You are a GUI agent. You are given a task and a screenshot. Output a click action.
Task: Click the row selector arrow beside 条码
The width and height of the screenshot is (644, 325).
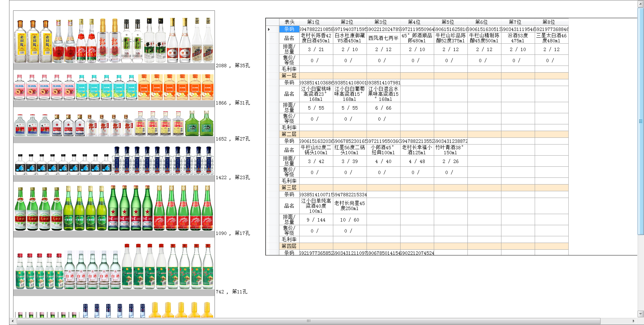(x=269, y=30)
